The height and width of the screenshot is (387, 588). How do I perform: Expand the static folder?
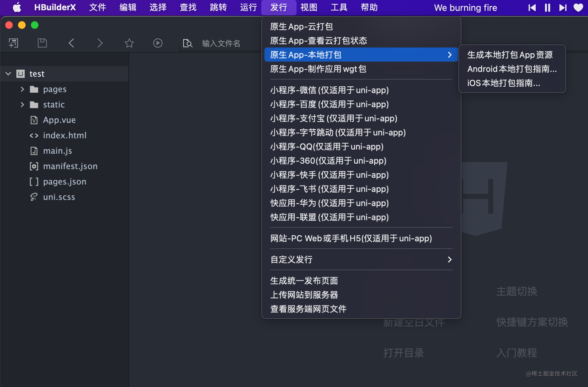[22, 105]
